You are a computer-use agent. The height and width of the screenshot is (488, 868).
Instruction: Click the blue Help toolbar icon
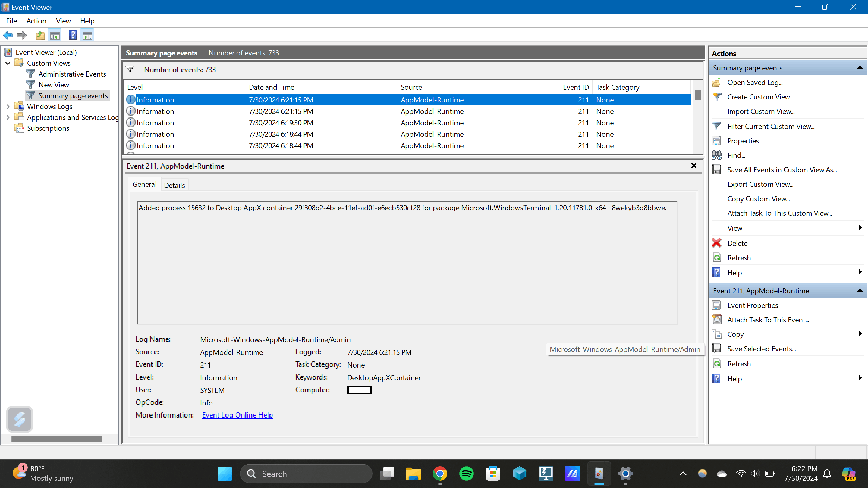pyautogui.click(x=72, y=35)
